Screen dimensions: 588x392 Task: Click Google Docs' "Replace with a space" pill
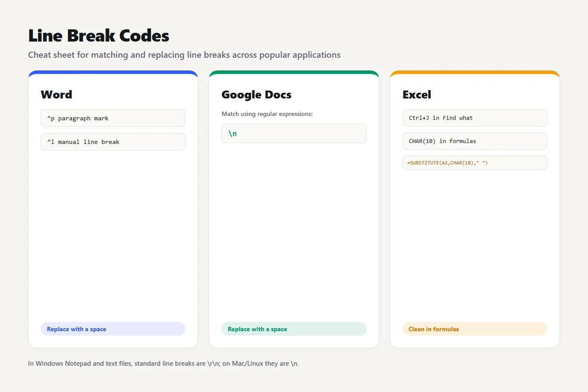click(294, 329)
